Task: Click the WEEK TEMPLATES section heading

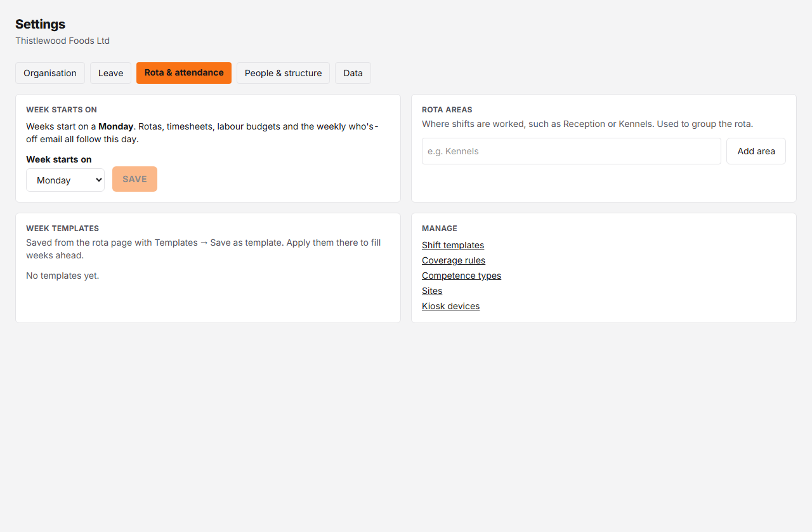Action: [x=63, y=229]
